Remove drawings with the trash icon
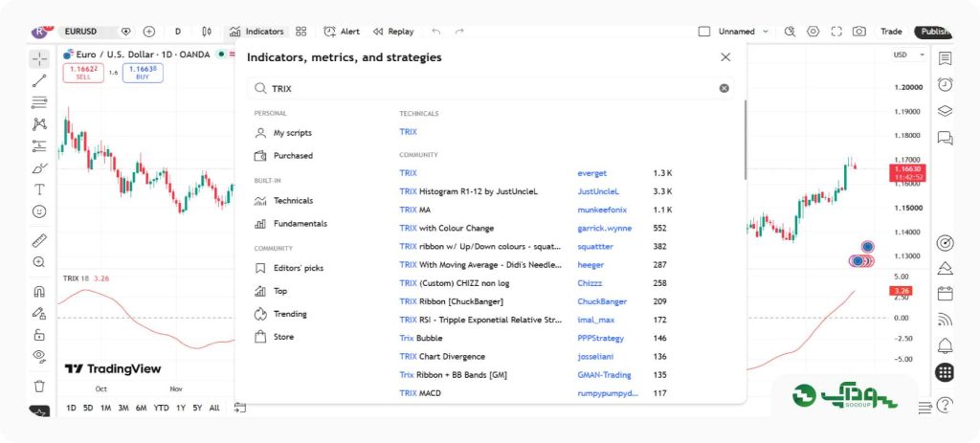Viewport: 980px width, 443px height. 39,387
